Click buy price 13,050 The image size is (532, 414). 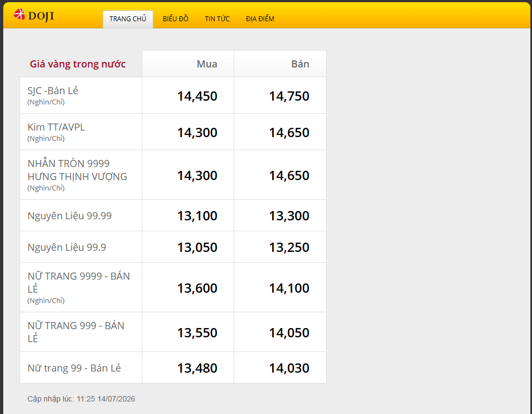click(x=197, y=247)
